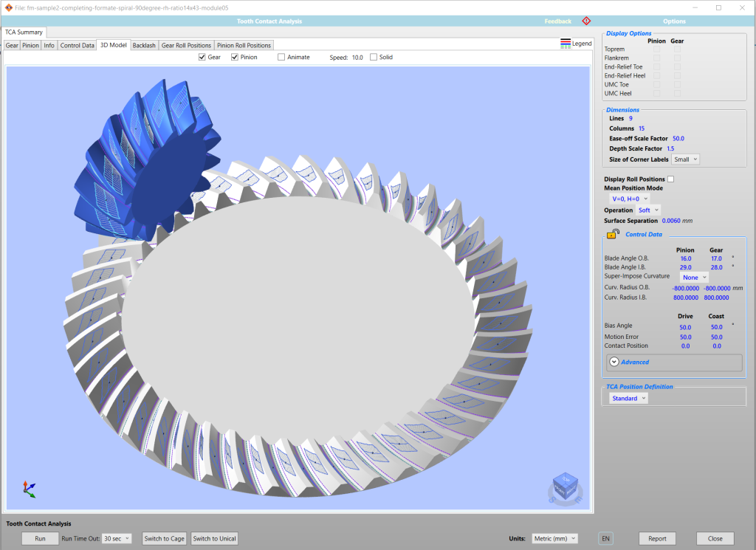
Task: Select the 3D Model tab
Action: click(x=113, y=45)
